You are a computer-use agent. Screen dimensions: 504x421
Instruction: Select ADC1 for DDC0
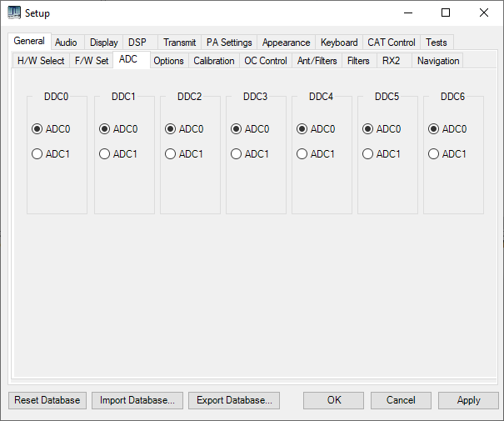[x=51, y=153]
